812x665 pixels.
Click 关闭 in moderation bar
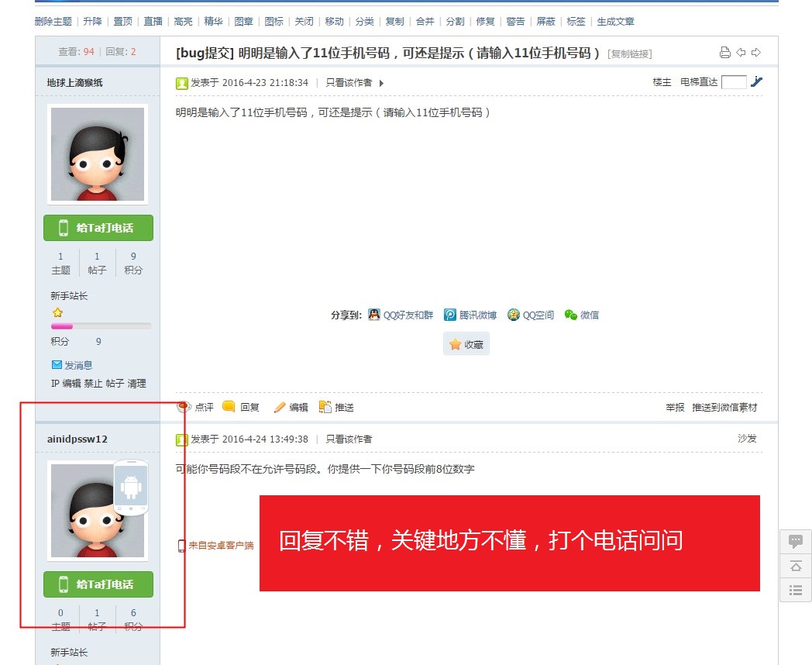304,21
